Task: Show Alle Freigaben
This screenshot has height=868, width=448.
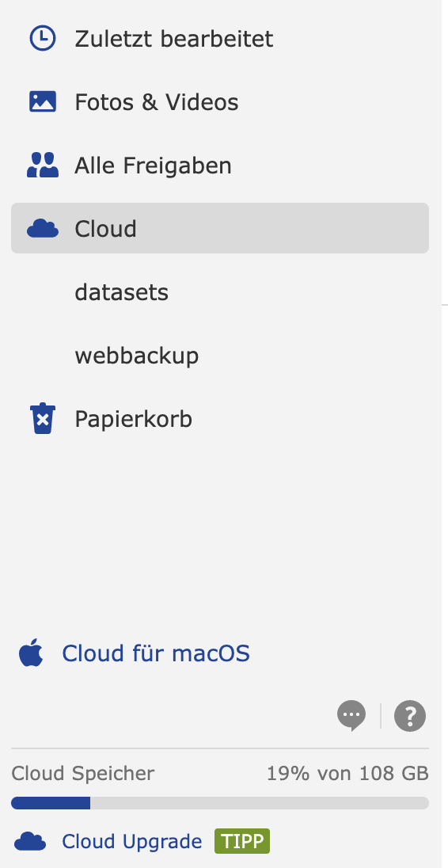Action: [x=154, y=165]
